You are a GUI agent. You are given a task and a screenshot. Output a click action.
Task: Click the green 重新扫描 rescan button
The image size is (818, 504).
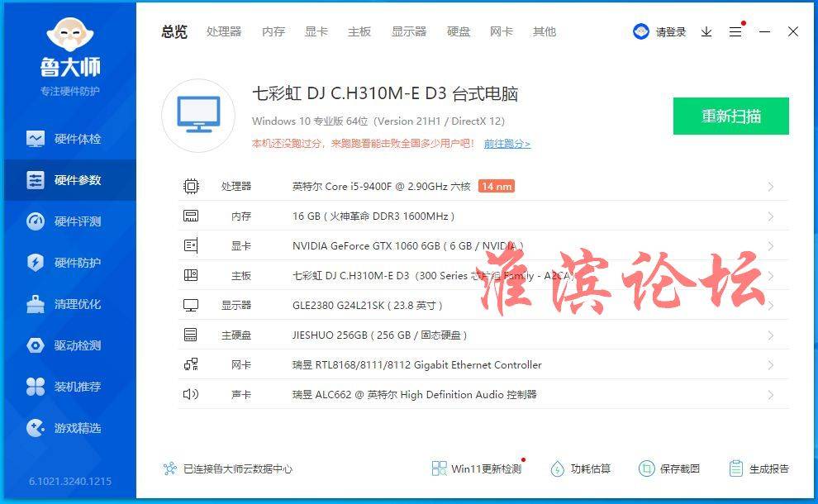(x=731, y=116)
